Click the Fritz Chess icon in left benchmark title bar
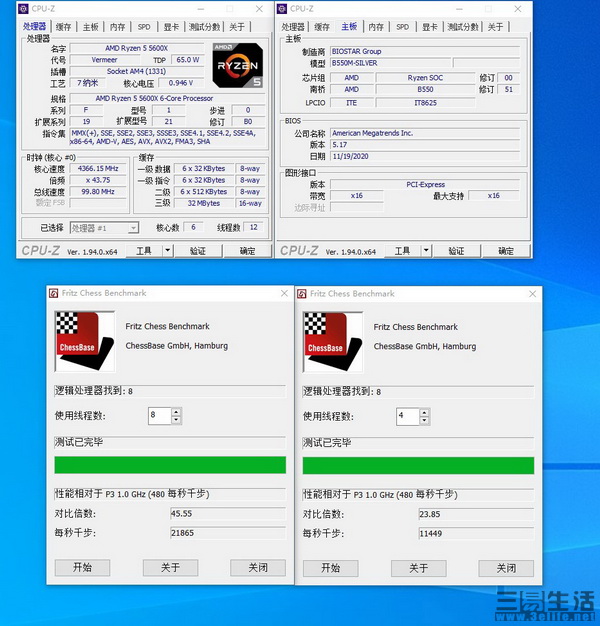Viewport: 600px width, 626px height. click(53, 293)
